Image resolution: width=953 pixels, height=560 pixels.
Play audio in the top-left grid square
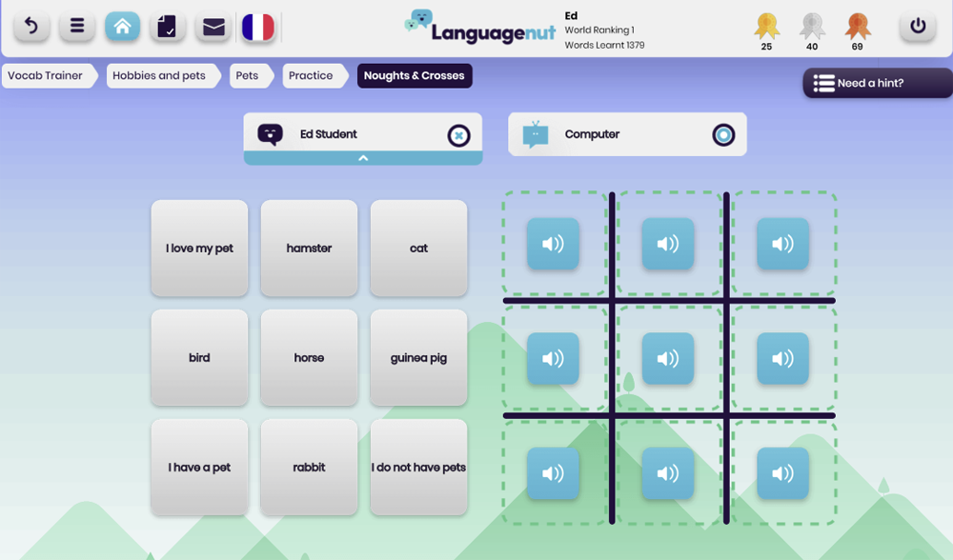coord(553,244)
